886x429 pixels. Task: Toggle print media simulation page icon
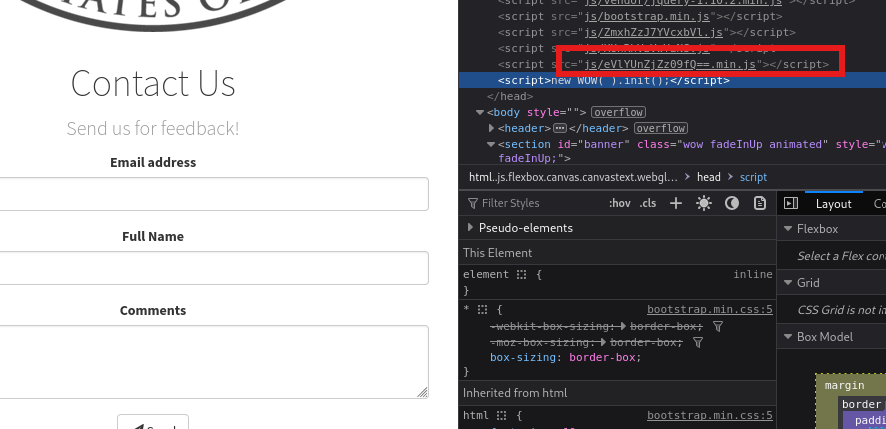click(x=760, y=203)
